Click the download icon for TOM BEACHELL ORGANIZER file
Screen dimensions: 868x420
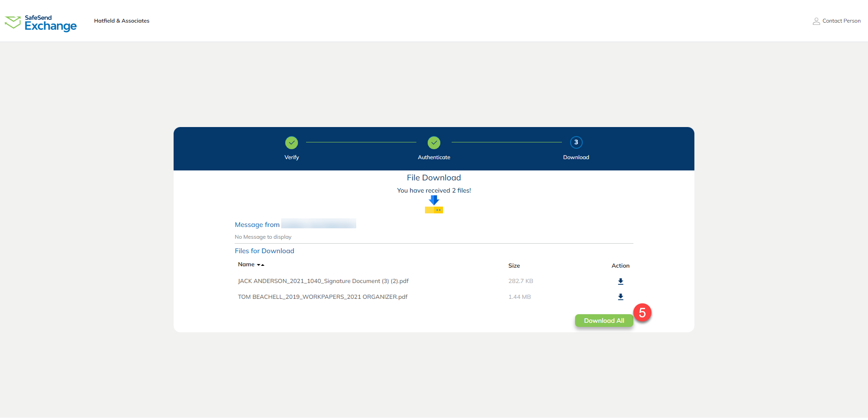click(x=620, y=297)
